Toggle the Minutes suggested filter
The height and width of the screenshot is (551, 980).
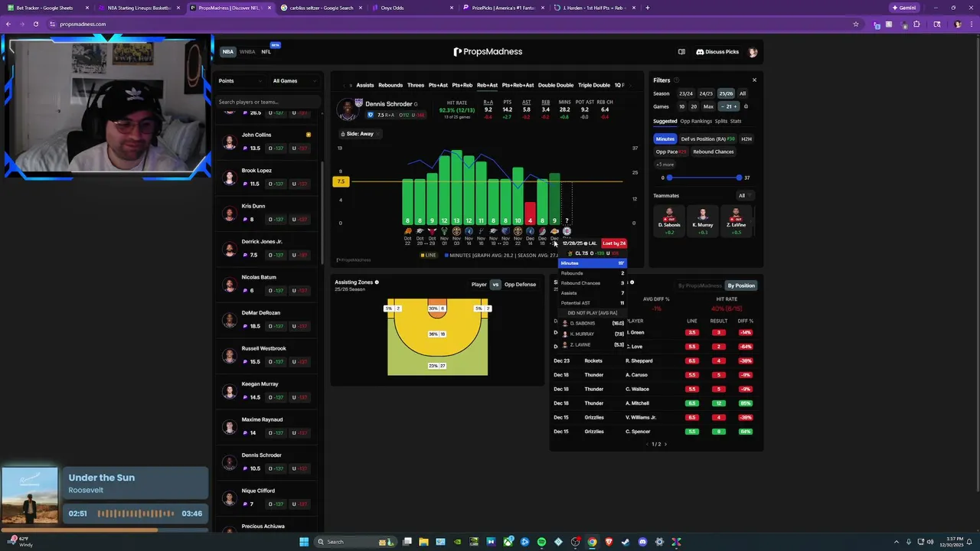tap(665, 139)
